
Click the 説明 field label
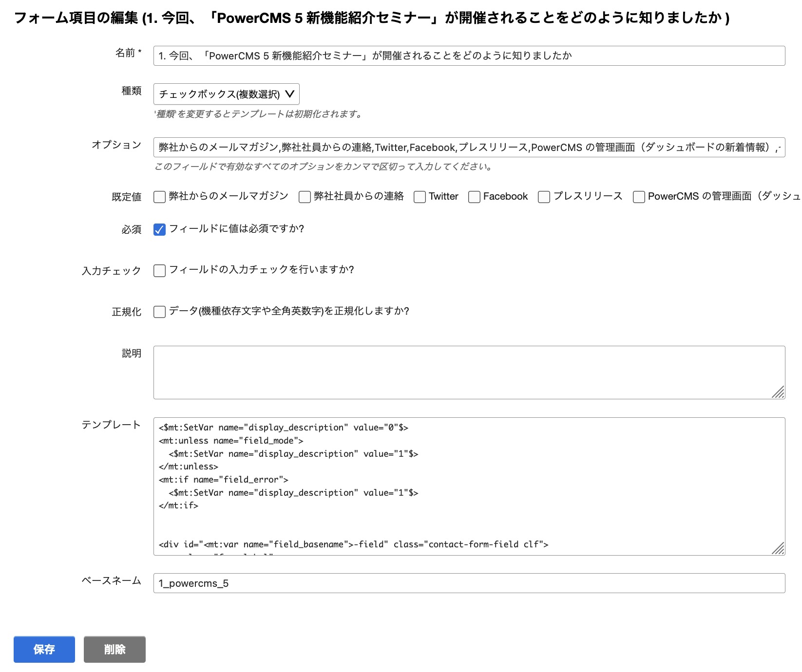pyautogui.click(x=132, y=353)
